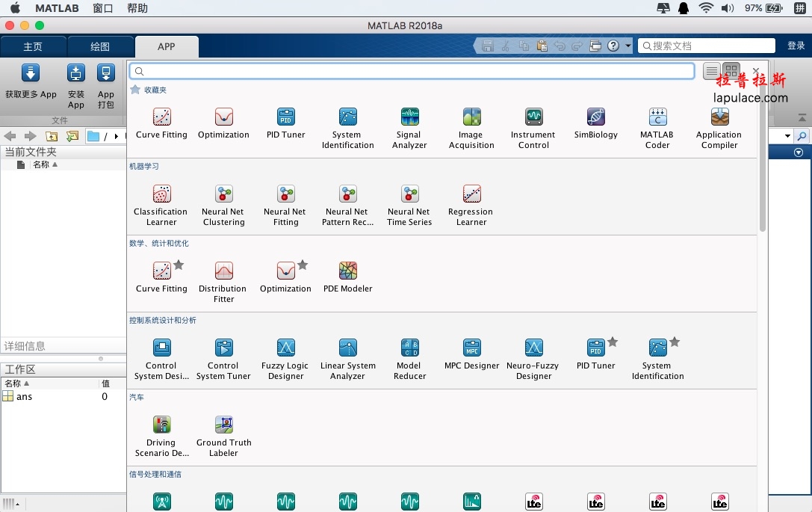This screenshot has height=512, width=812.
Task: Click the 登录 sign-in link
Action: (x=796, y=46)
